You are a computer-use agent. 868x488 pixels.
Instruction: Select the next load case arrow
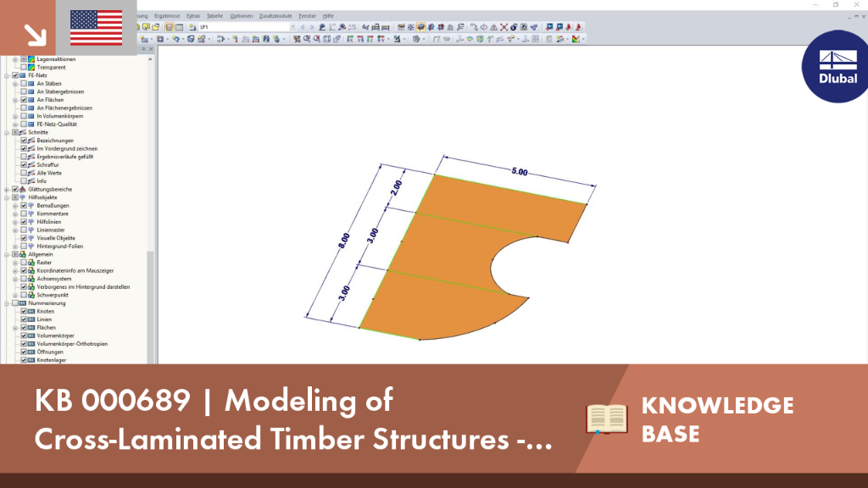(312, 27)
